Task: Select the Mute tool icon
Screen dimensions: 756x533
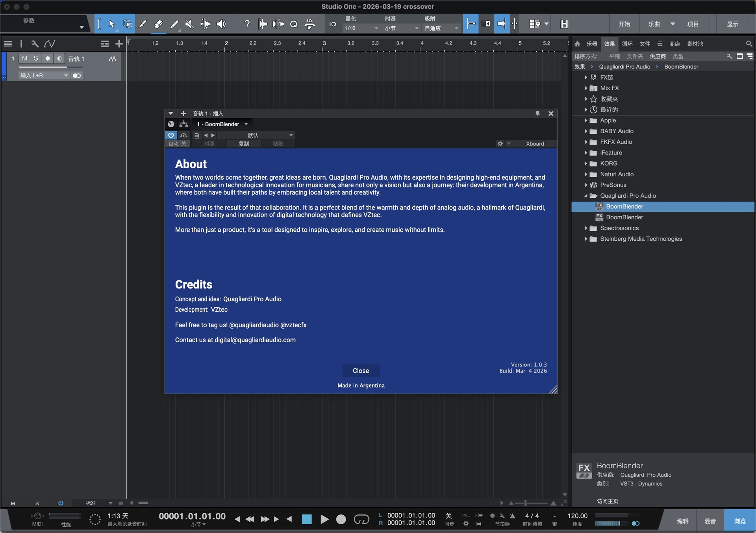Action: 189,24
